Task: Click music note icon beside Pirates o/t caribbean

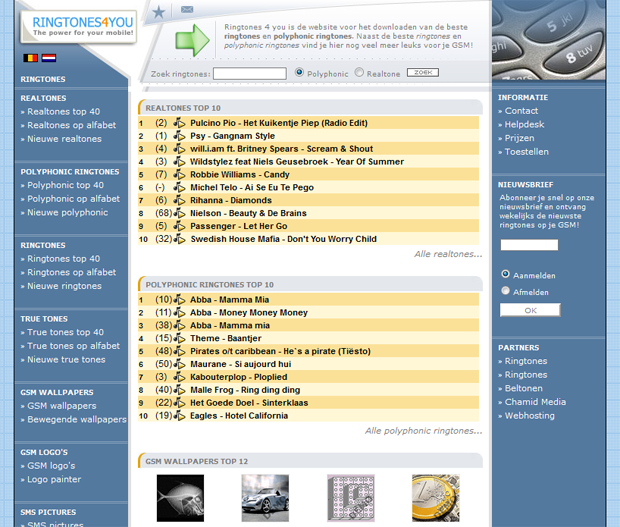Action: tap(179, 351)
